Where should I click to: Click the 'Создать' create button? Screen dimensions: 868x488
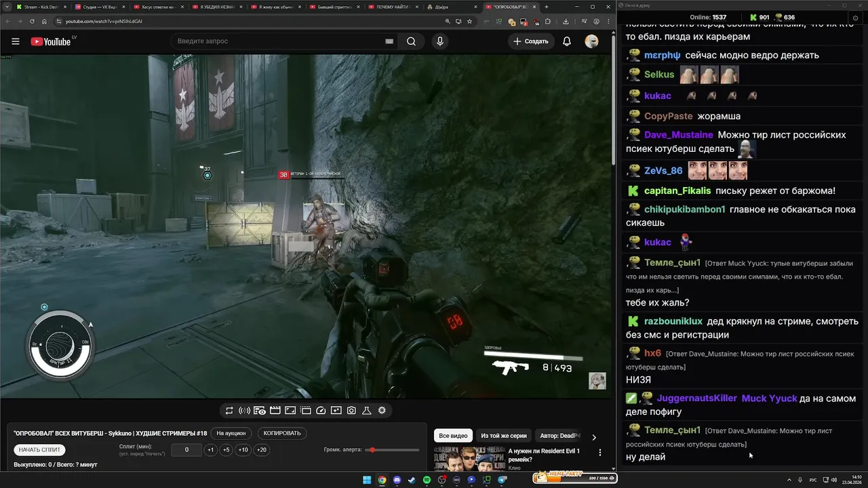point(531,41)
